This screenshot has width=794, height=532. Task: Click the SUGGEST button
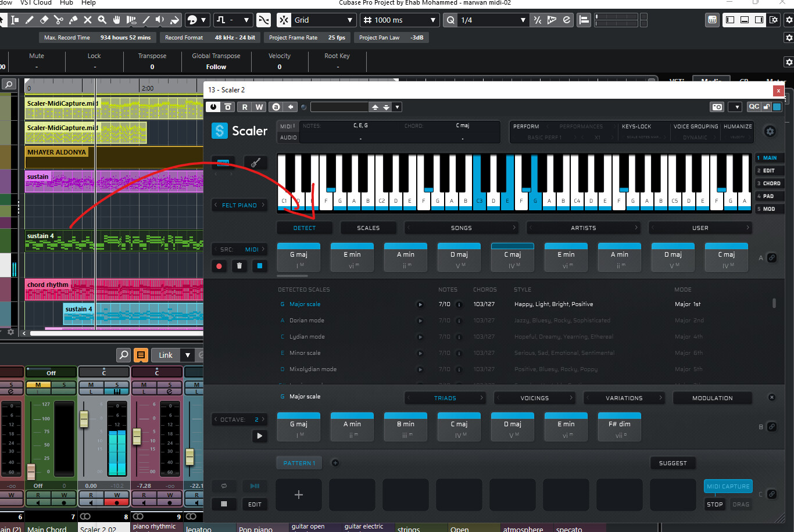click(673, 463)
